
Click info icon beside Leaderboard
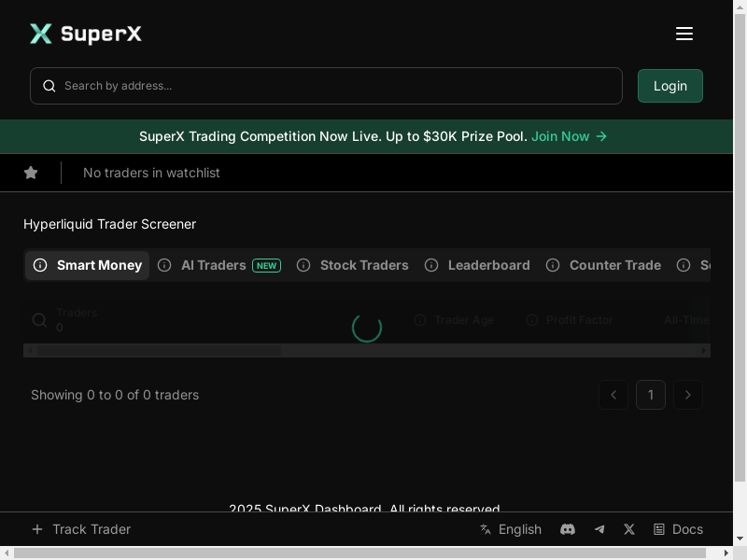tap(431, 265)
